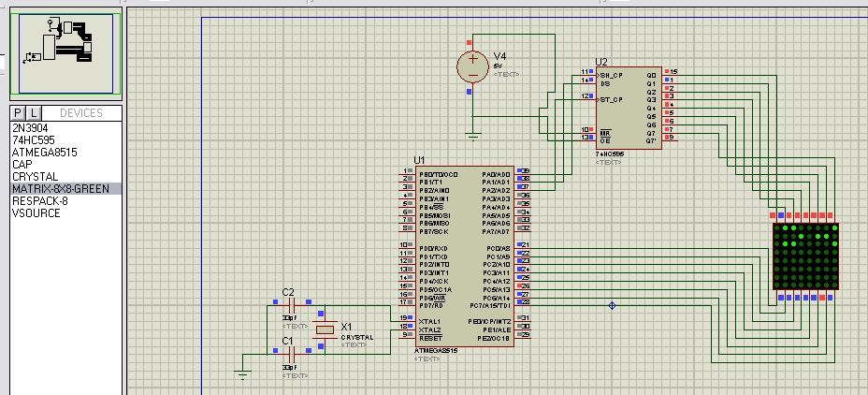Click the P pick devices button
Viewport: 868px width, 395px height.
click(x=18, y=113)
